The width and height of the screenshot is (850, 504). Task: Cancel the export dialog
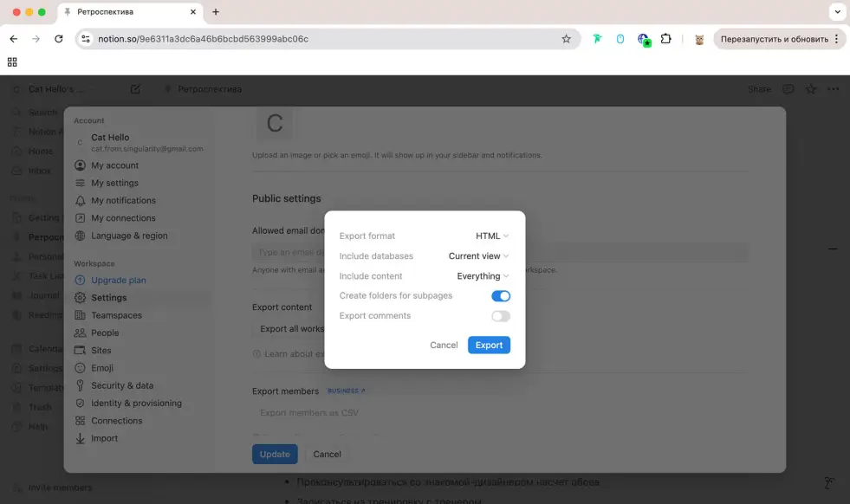(444, 345)
